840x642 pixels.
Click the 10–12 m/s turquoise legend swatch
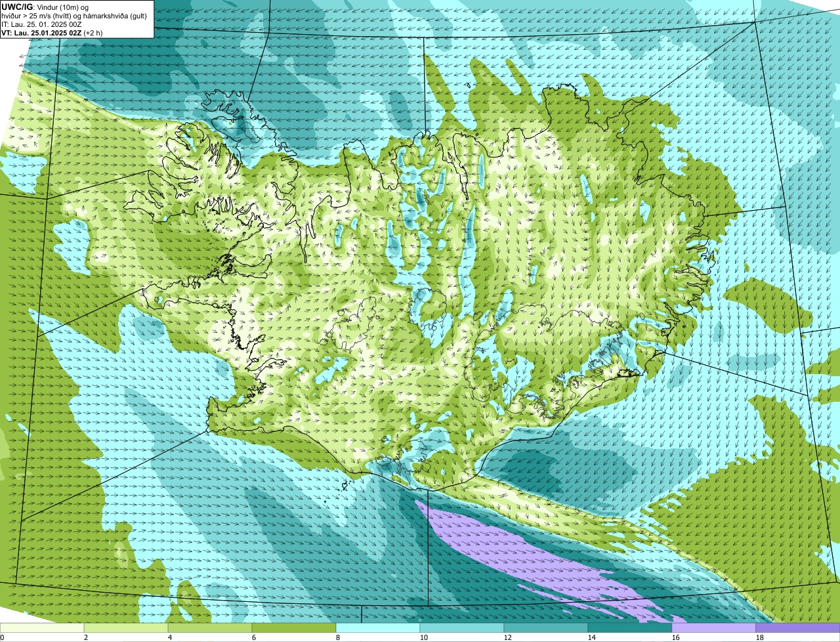[x=462, y=628]
